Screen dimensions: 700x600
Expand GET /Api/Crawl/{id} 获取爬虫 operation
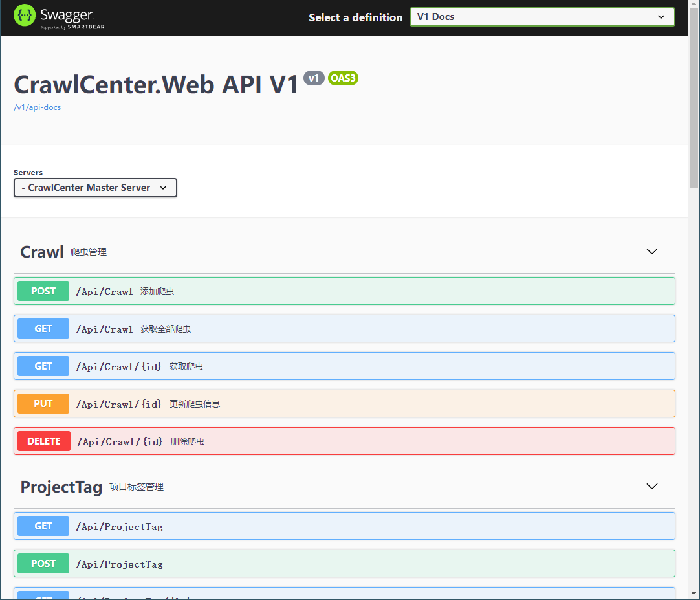click(x=344, y=366)
